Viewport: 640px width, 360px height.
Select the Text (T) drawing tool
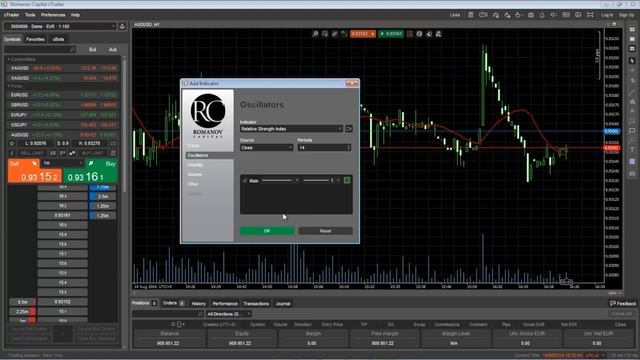[x=632, y=150]
